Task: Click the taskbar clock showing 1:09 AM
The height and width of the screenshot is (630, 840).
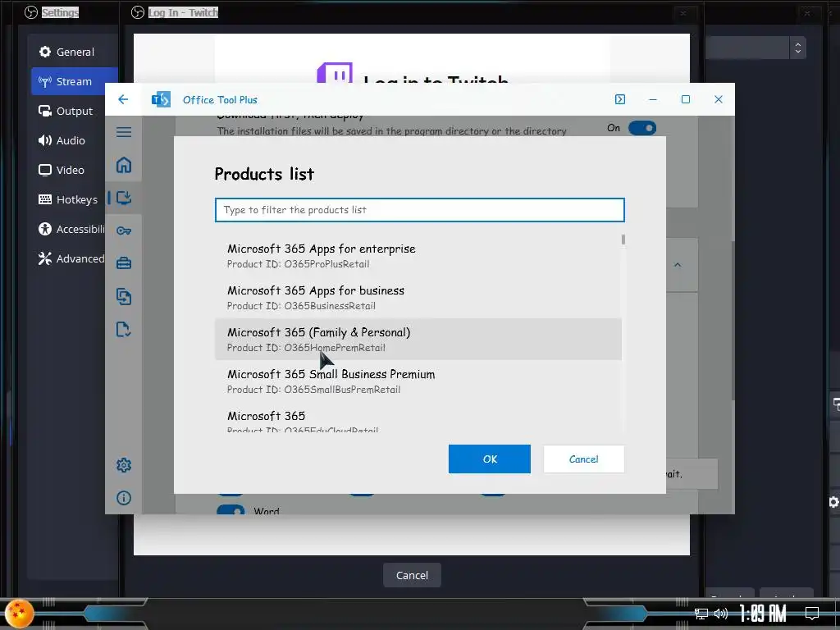Action: coord(763,614)
